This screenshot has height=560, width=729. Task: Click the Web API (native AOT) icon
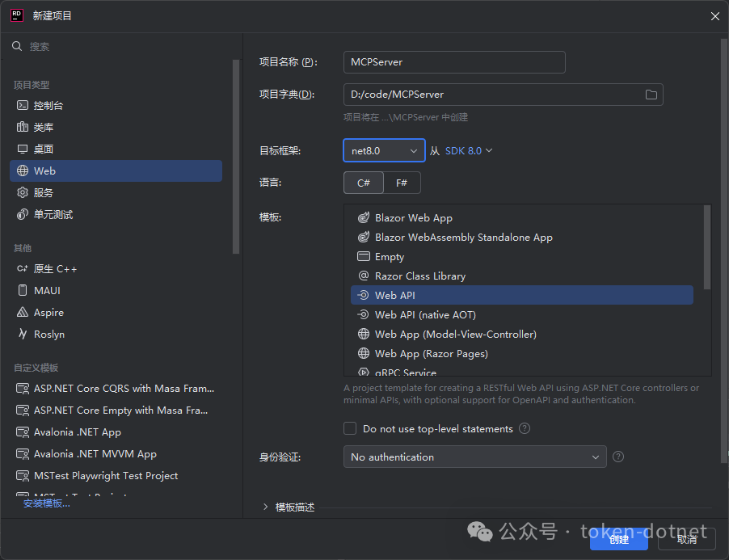click(x=363, y=314)
